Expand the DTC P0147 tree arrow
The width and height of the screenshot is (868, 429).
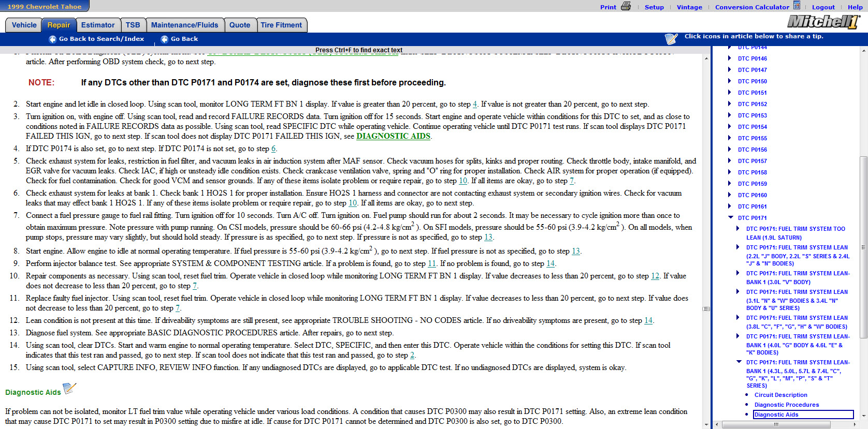tap(730, 70)
